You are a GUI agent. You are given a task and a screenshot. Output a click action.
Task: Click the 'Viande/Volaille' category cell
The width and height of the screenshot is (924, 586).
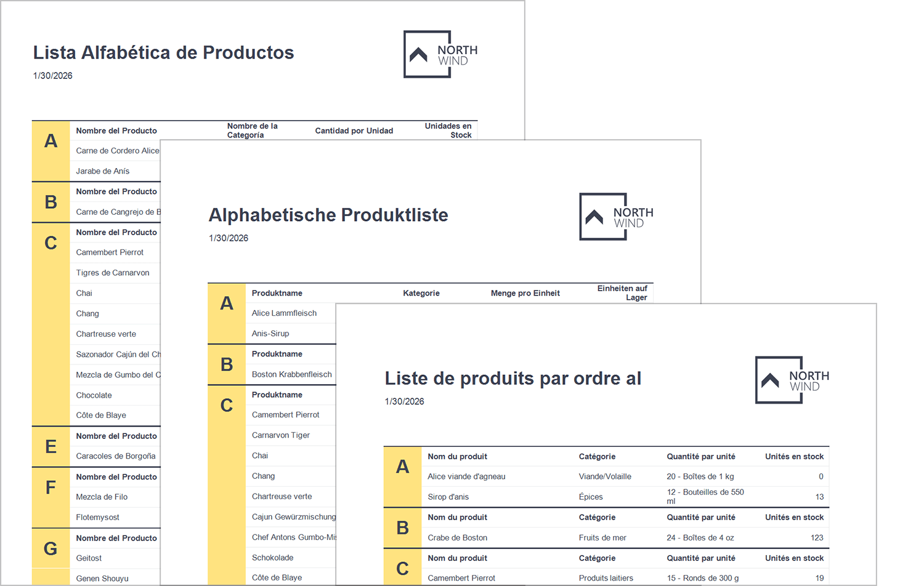click(x=605, y=476)
